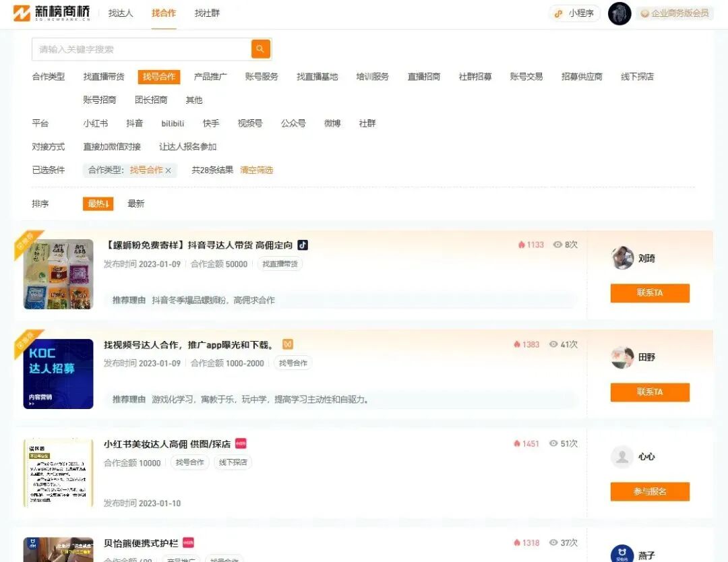Click the eye views icon showing 8次

(x=557, y=245)
